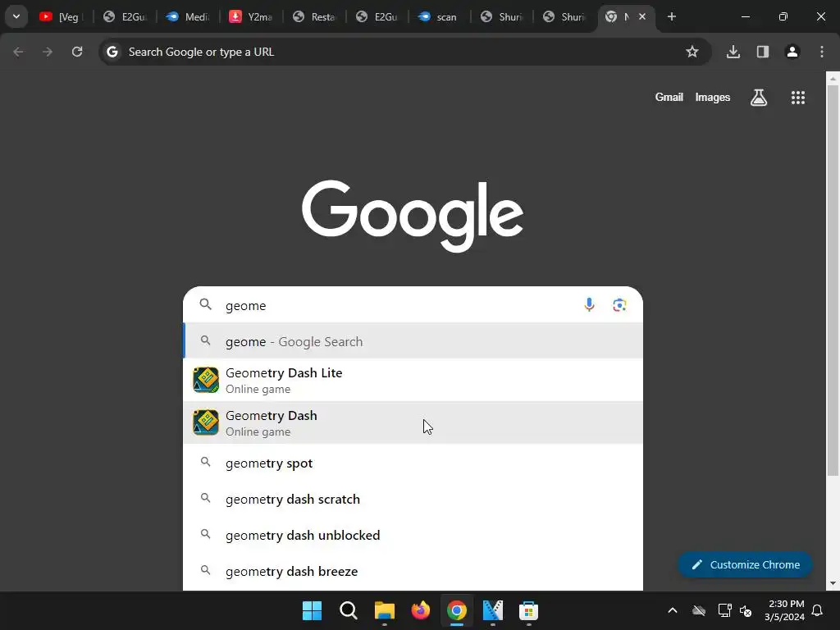The image size is (840, 630).
Task: Click the page vertical scrollbar thumb
Action: click(833, 281)
